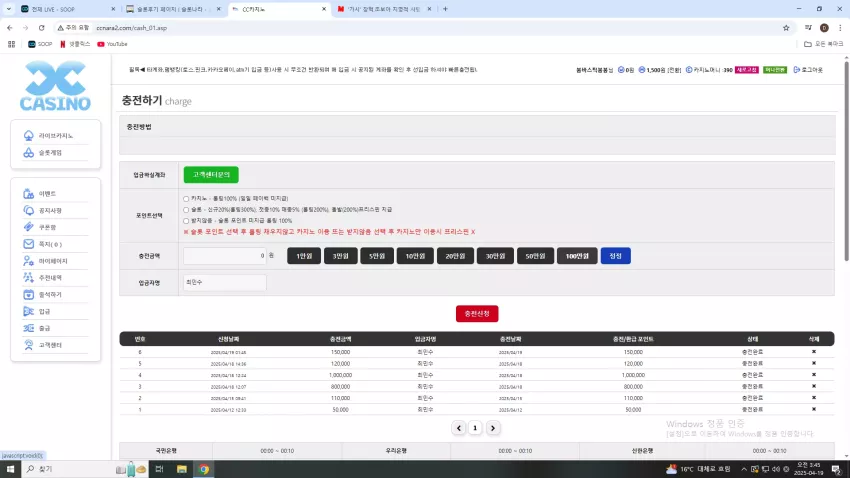Select the 카지노 point radio option
This screenshot has width=850, height=478.
pos(186,199)
